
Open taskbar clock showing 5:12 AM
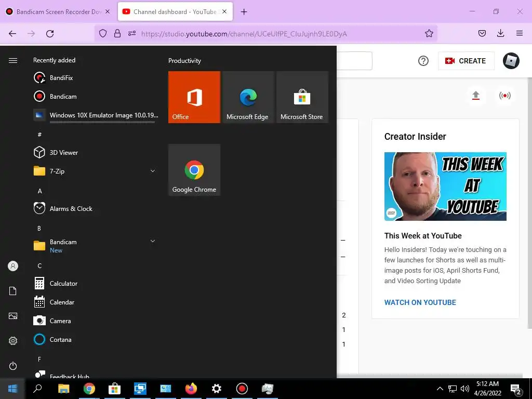click(487, 389)
